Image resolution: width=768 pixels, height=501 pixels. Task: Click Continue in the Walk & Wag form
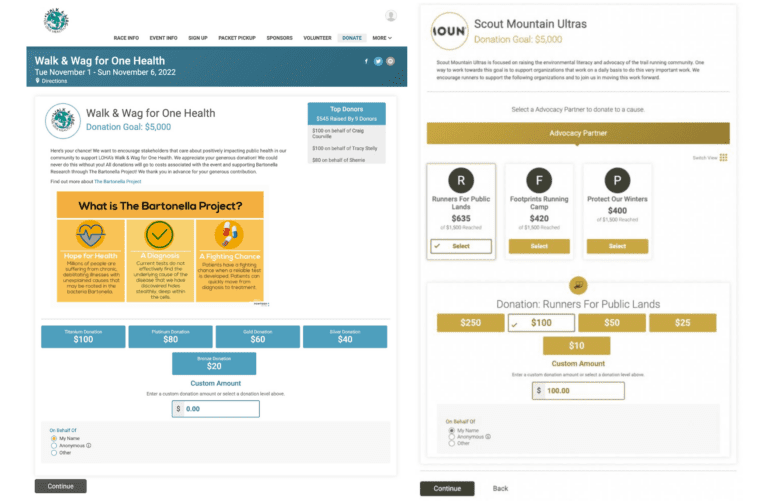[x=61, y=486]
